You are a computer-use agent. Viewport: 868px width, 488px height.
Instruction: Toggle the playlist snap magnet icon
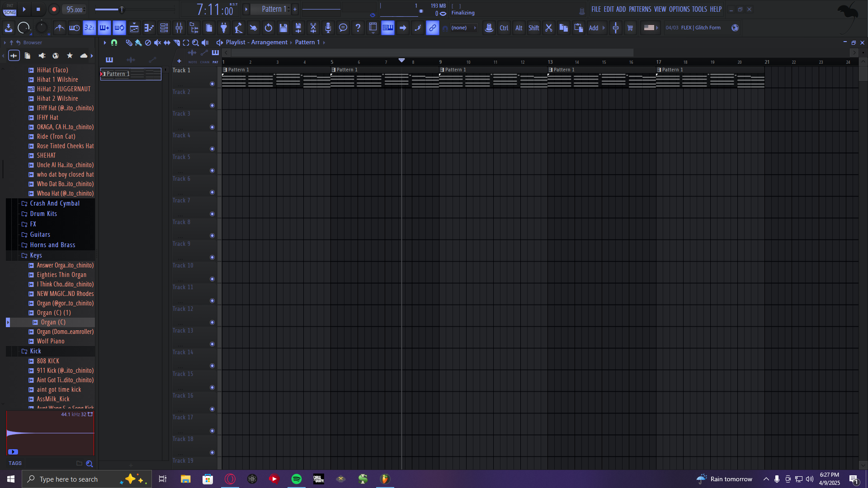pos(114,42)
